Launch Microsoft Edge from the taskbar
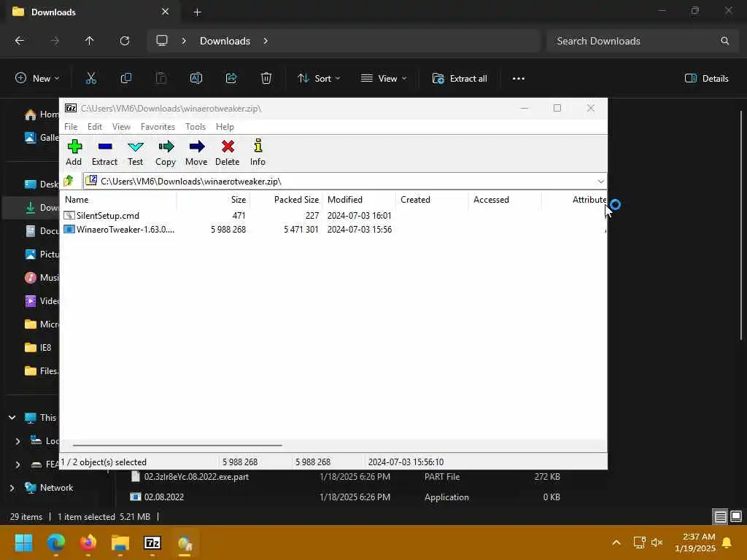The height and width of the screenshot is (560, 747). tap(55, 542)
